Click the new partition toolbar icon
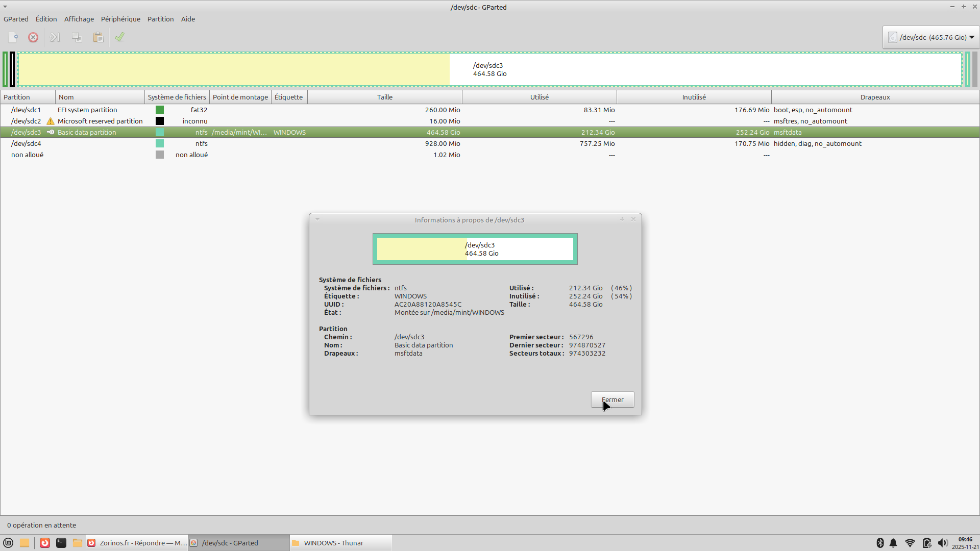980x551 pixels. [14, 37]
